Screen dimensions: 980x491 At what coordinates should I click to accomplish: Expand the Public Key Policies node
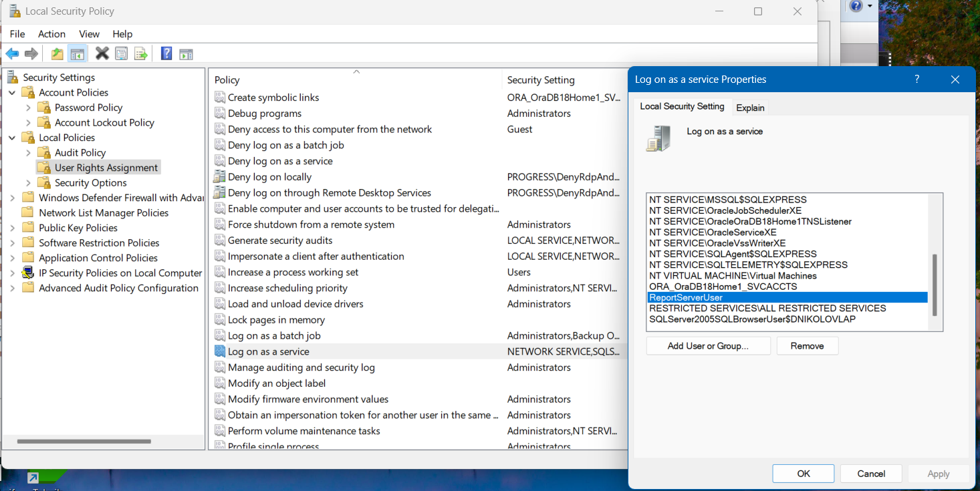[12, 228]
